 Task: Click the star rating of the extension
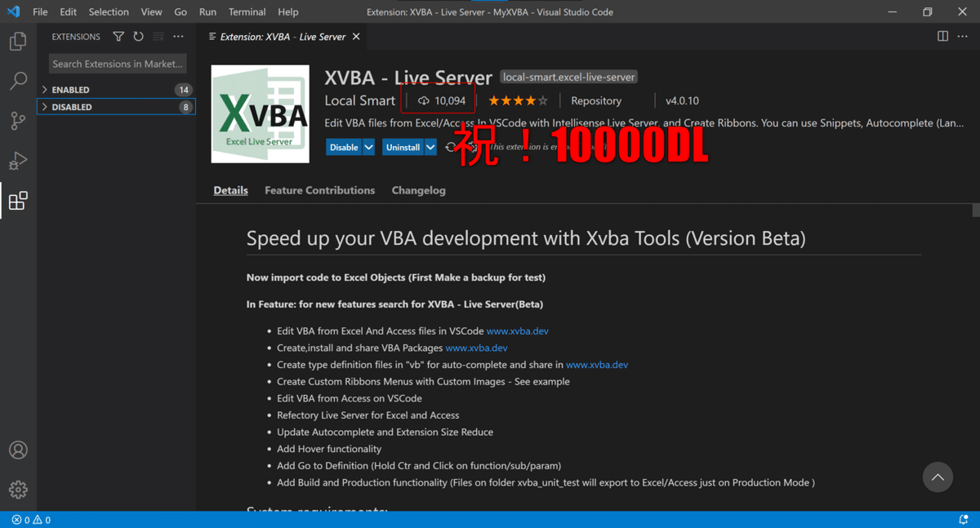518,101
